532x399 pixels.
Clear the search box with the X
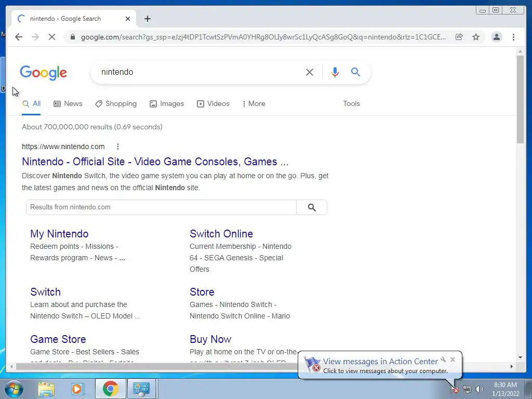click(310, 72)
